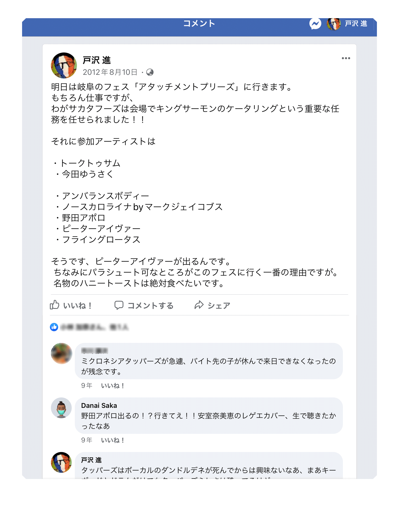Like the ミクロネシアタッパーズ comment
The width and height of the screenshot is (399, 532).
click(112, 386)
